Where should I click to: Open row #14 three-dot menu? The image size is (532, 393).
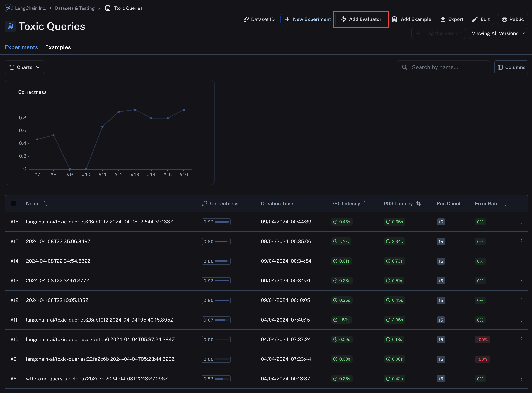(x=521, y=261)
